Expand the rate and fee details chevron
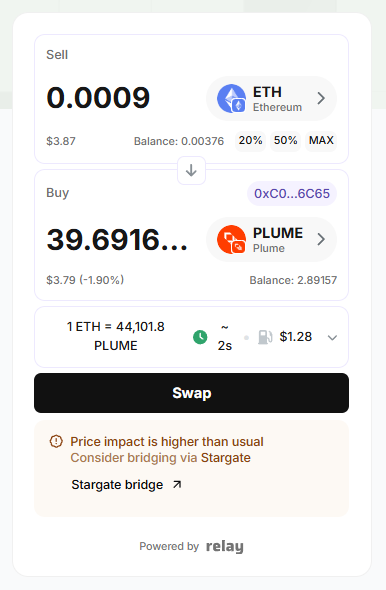 click(332, 338)
